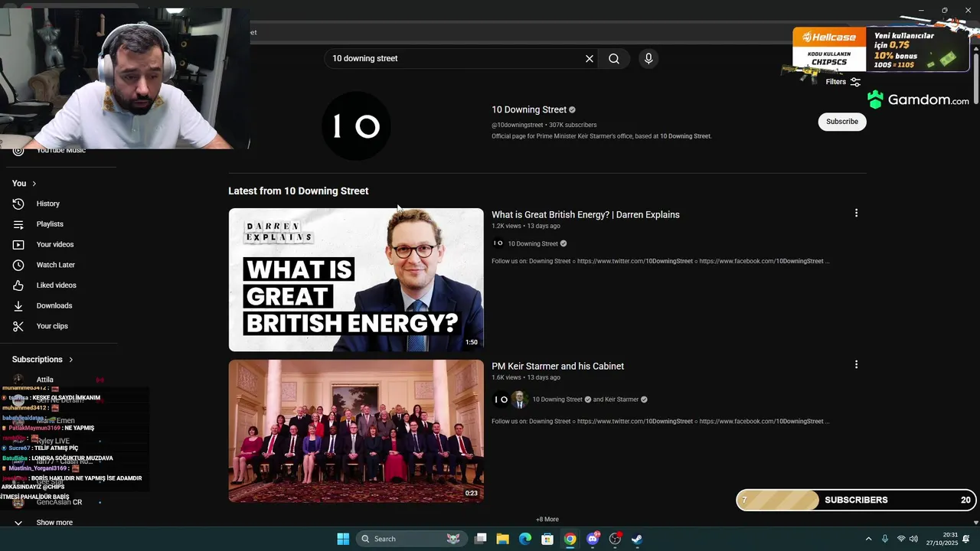Click the @10downingstreet handle text
This screenshot has height=551, width=980.
point(518,125)
